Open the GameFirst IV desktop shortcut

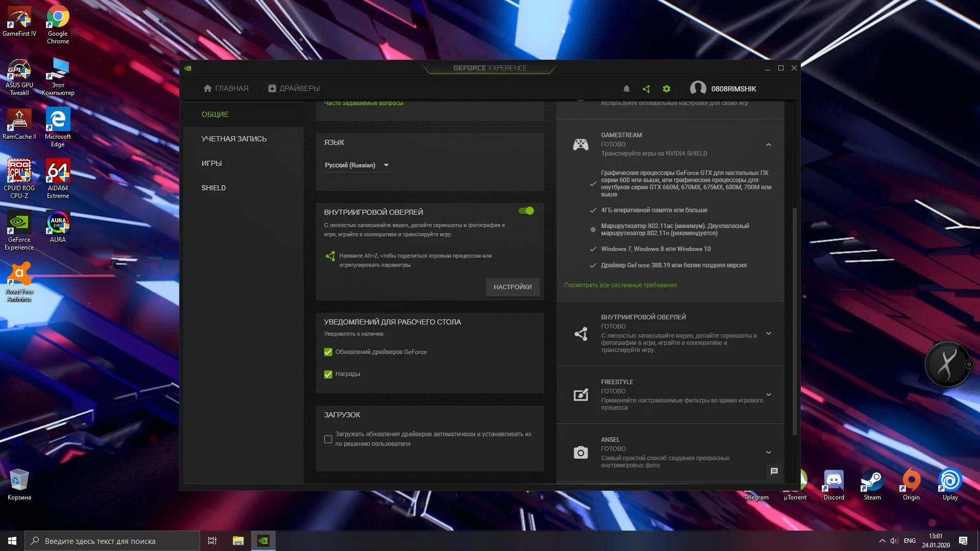[19, 21]
